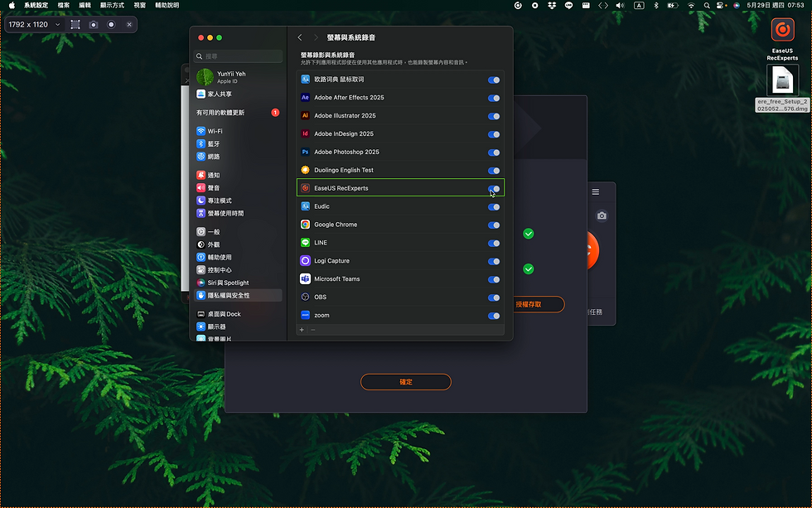Viewport: 812px width, 508px height.
Task: Open Family Sharing (家人共享) in sidebar
Action: tap(239, 94)
